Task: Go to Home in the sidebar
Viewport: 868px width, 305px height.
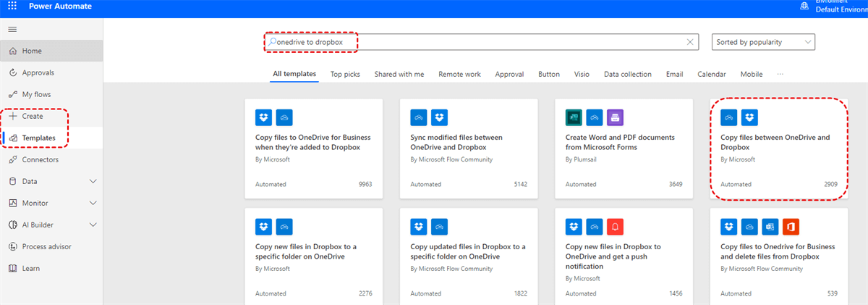Action: pyautogui.click(x=51, y=51)
